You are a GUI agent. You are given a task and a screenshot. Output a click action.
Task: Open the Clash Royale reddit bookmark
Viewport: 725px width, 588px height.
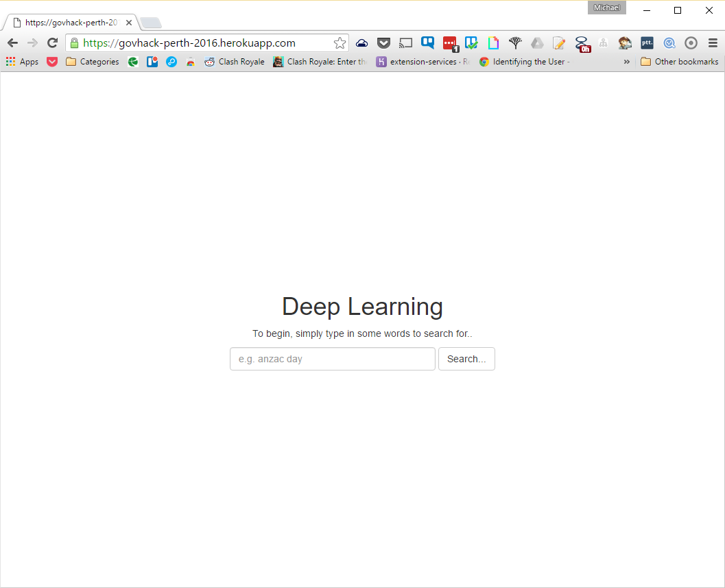(x=235, y=62)
